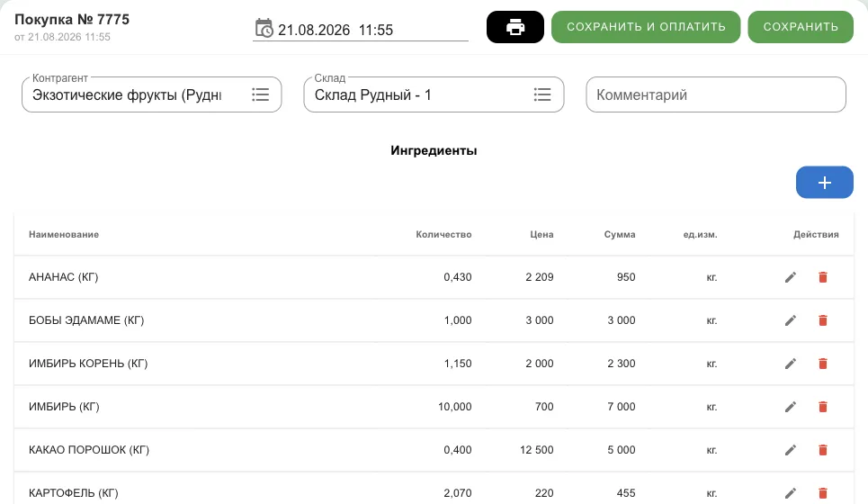Click the Покупка № 7775 title
Image resolution: width=868 pixels, height=504 pixels.
(x=72, y=20)
